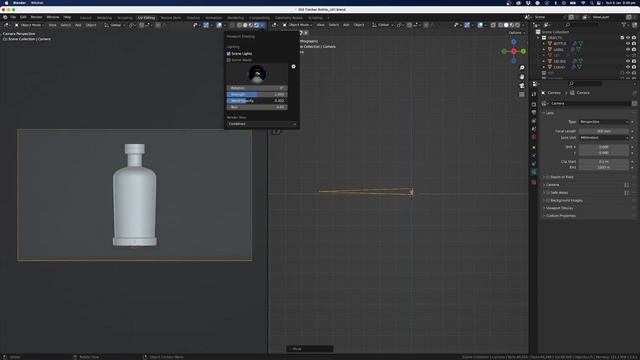Viewport: 640px width, 360px height.
Task: Open the editor type menu in left viewport
Action: coord(7,25)
